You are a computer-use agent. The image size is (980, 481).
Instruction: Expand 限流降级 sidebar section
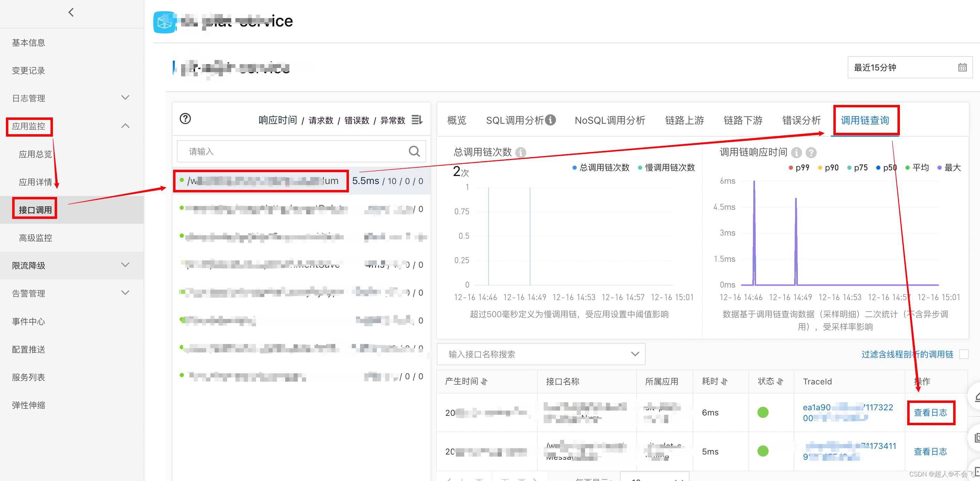pos(125,265)
